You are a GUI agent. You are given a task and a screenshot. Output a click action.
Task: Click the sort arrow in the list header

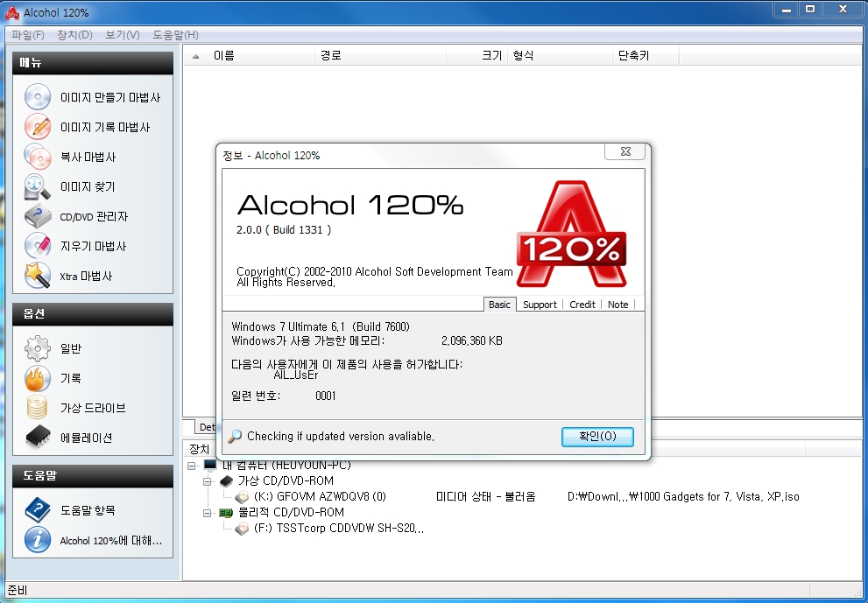tap(195, 56)
